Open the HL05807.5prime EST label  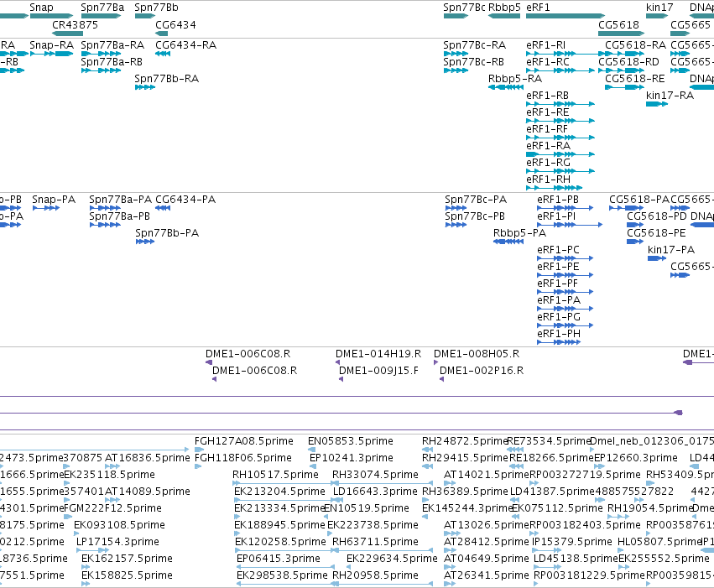659,543
